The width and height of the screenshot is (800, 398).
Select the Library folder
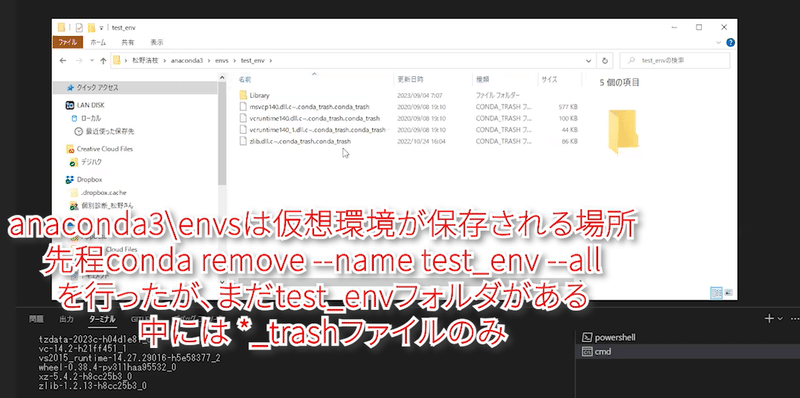[x=259, y=95]
